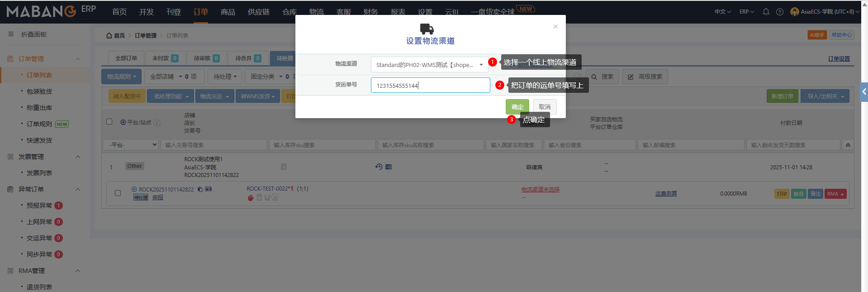Click the history clock icon in order row
This screenshot has height=292, width=868.
pos(379,167)
